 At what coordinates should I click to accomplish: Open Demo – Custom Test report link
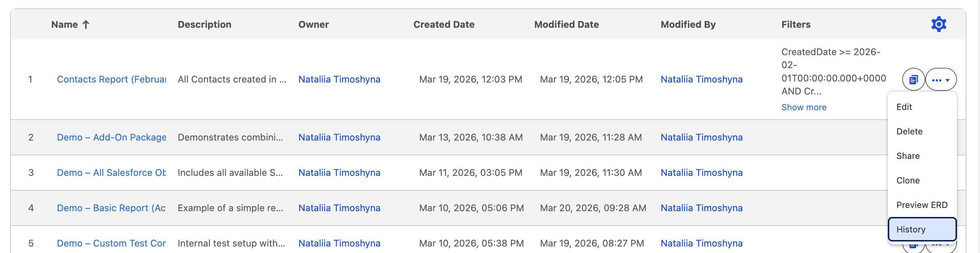tap(111, 243)
